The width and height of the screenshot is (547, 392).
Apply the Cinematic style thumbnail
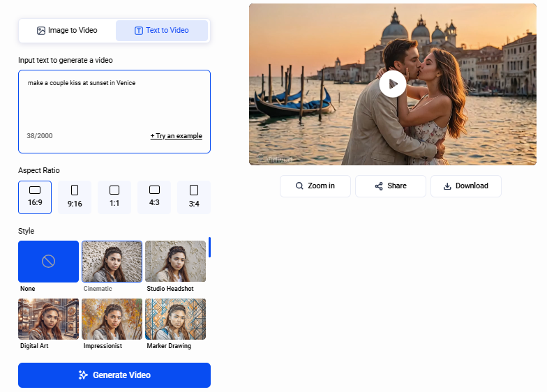pos(112,262)
